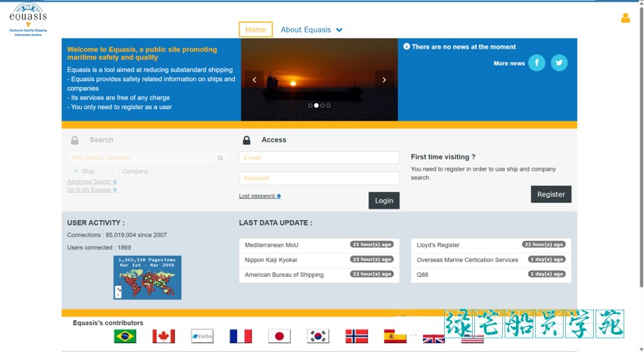644x352 pixels.
Task: Click the Users connected : 1869 text
Action: (99, 247)
